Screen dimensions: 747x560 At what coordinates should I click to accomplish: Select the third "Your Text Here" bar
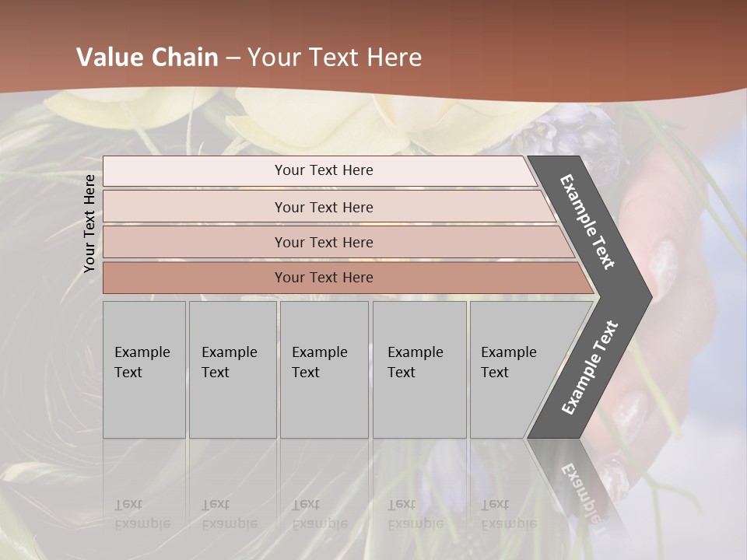coord(324,242)
